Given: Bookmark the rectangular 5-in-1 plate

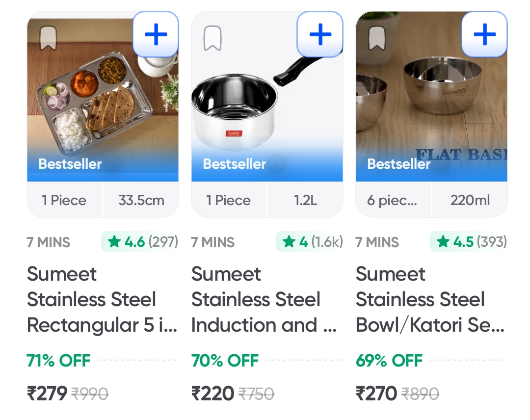Looking at the screenshot, I should pos(48,38).
